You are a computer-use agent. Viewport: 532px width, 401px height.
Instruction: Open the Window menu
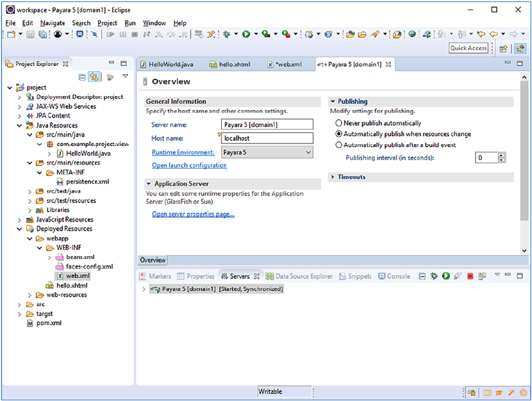[154, 23]
